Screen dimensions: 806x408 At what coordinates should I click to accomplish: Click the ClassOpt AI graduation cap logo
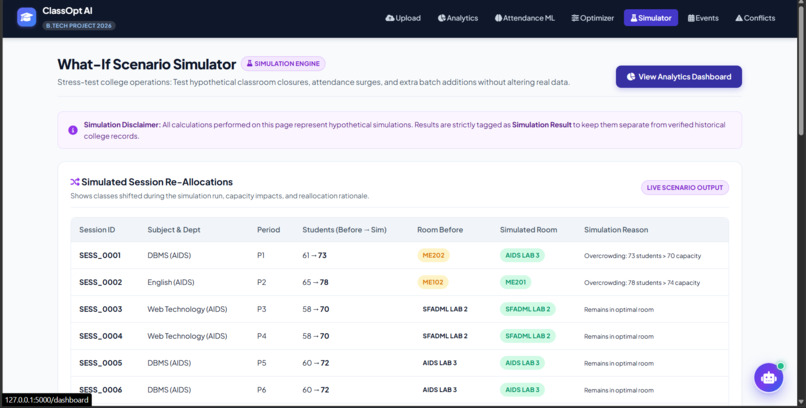[26, 17]
